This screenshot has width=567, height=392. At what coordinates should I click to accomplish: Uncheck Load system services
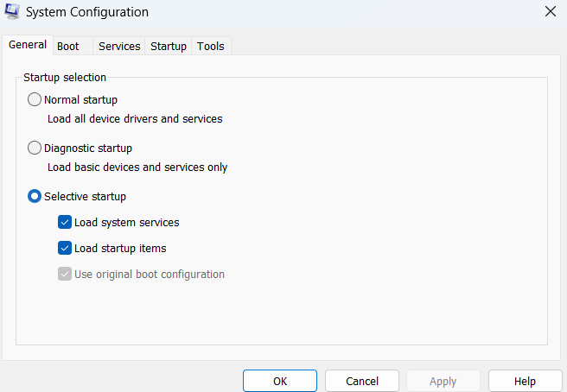coord(65,222)
